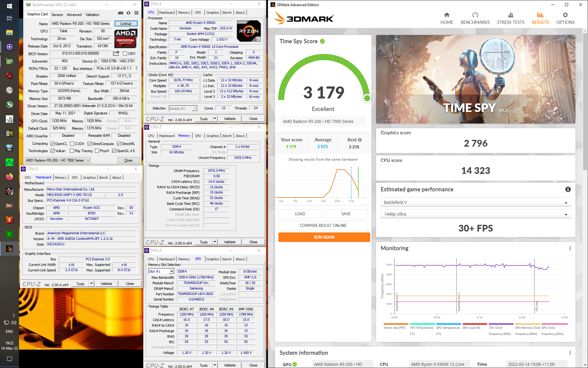Click the Bus Interface question mark help icon
Screen dimensions: 588x368
136,68
